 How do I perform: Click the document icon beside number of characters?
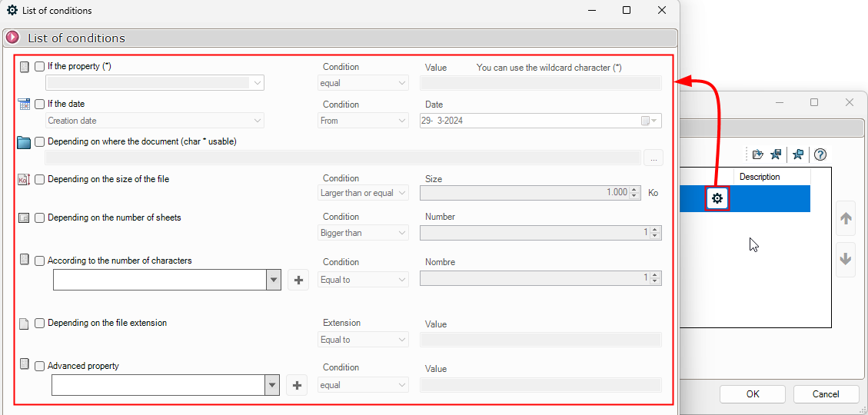tap(24, 259)
